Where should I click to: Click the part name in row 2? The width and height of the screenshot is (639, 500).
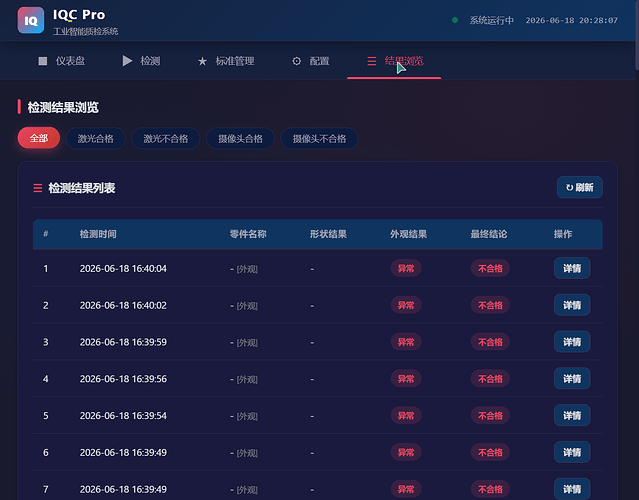pyautogui.click(x=244, y=306)
